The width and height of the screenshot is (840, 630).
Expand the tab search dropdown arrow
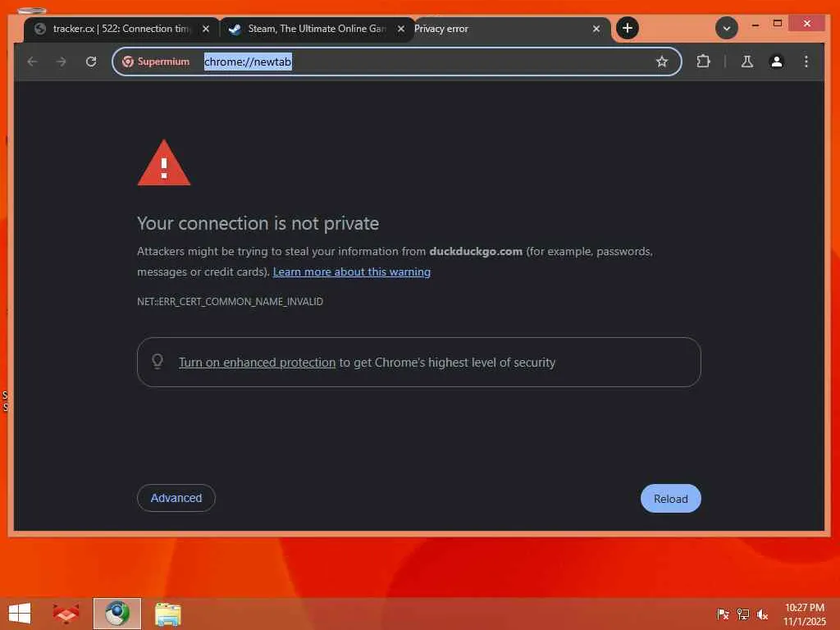(727, 28)
